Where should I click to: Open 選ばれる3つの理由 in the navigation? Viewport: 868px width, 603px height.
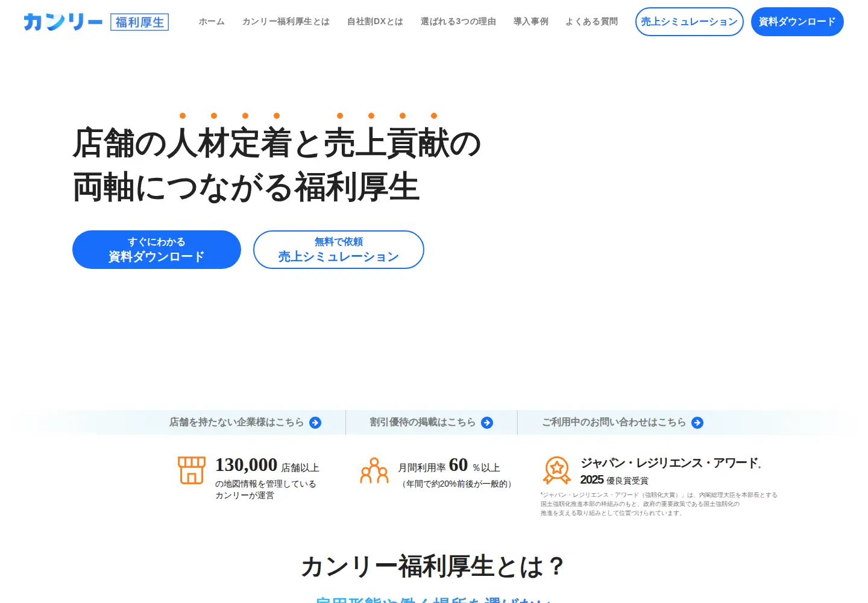tap(458, 22)
